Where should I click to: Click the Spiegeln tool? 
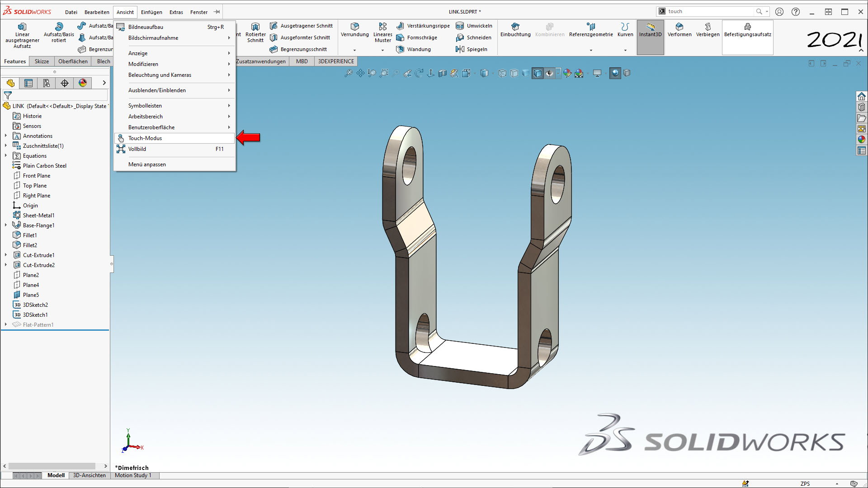[x=472, y=49]
